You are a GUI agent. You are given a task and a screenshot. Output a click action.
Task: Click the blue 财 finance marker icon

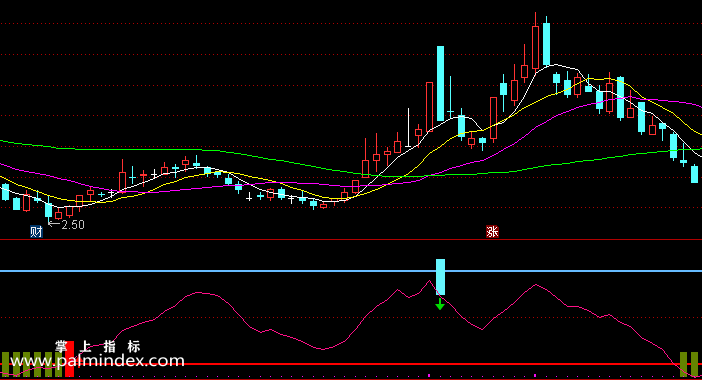click(x=36, y=232)
